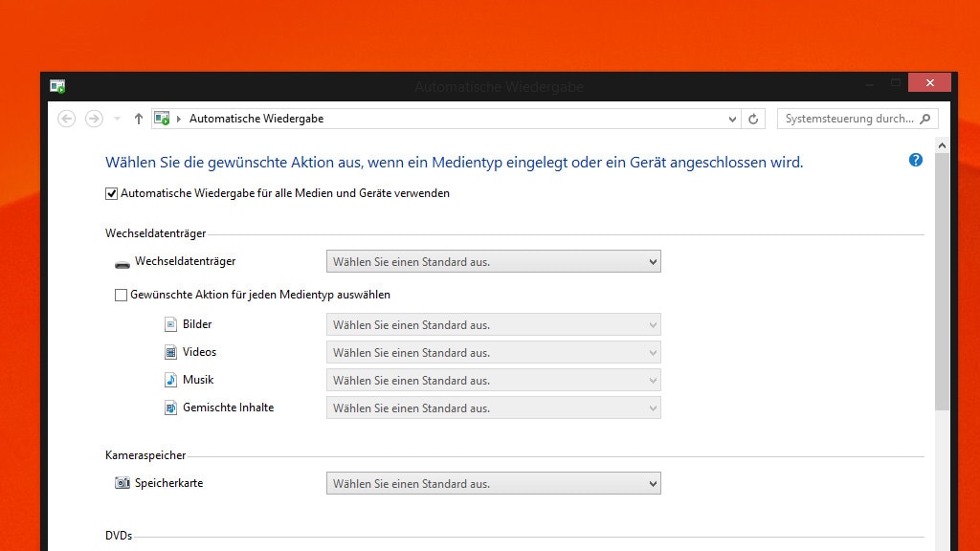Click the Speicherkarte camera icon

click(122, 483)
